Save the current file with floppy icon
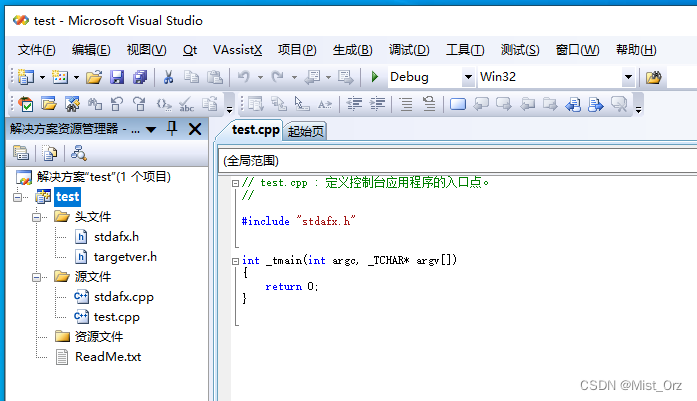Screen dimensions: 697x401 pyautogui.click(x=117, y=77)
